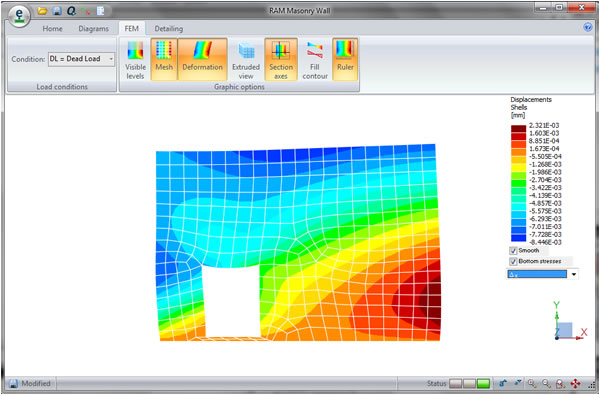Click the save disk icon in title bar

point(57,11)
